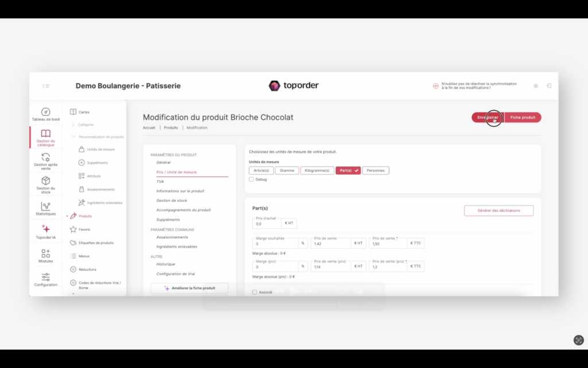588x368 pixels.
Task: Launch Toporder IA sparkle icon
Action: click(x=45, y=229)
